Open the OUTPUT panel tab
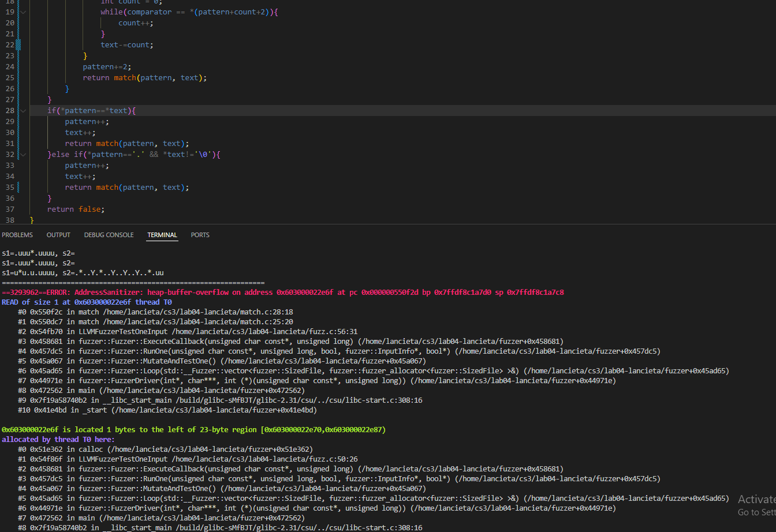The width and height of the screenshot is (776, 532). pyautogui.click(x=58, y=235)
